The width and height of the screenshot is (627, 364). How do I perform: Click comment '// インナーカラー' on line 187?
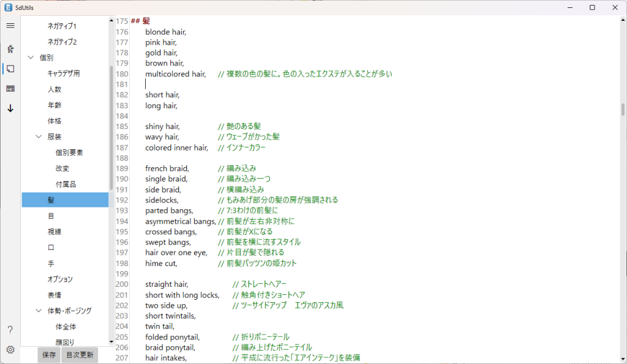(x=241, y=147)
